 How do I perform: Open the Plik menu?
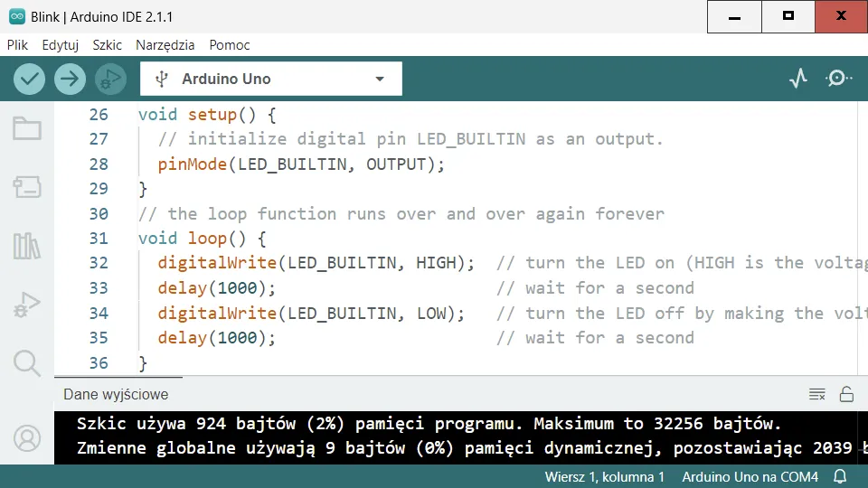pos(17,45)
